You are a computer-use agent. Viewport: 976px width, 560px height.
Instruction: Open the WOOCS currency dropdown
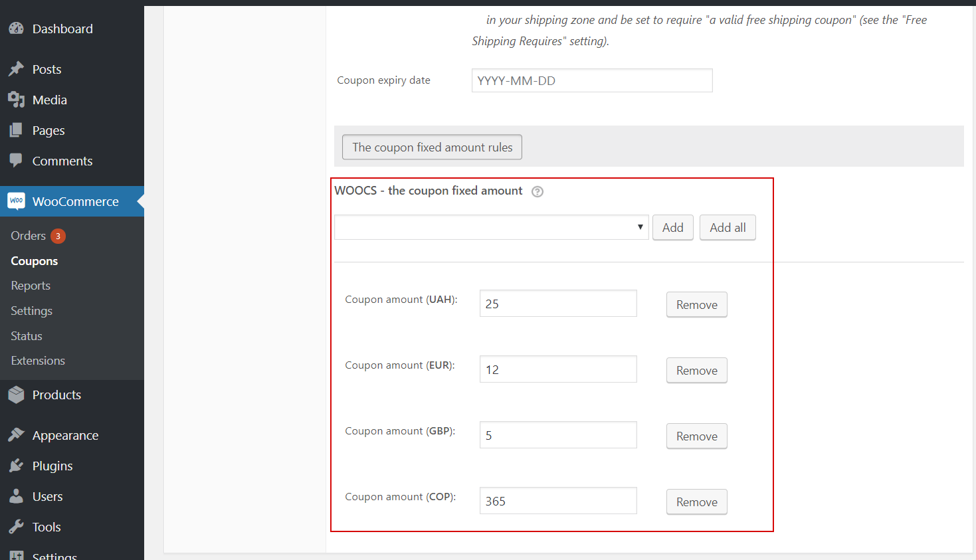[491, 227]
